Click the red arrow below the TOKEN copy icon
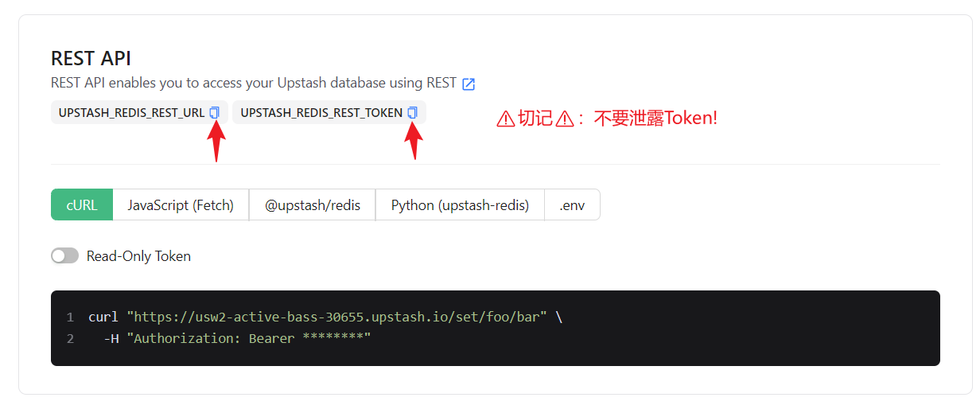The image size is (980, 409). click(414, 142)
